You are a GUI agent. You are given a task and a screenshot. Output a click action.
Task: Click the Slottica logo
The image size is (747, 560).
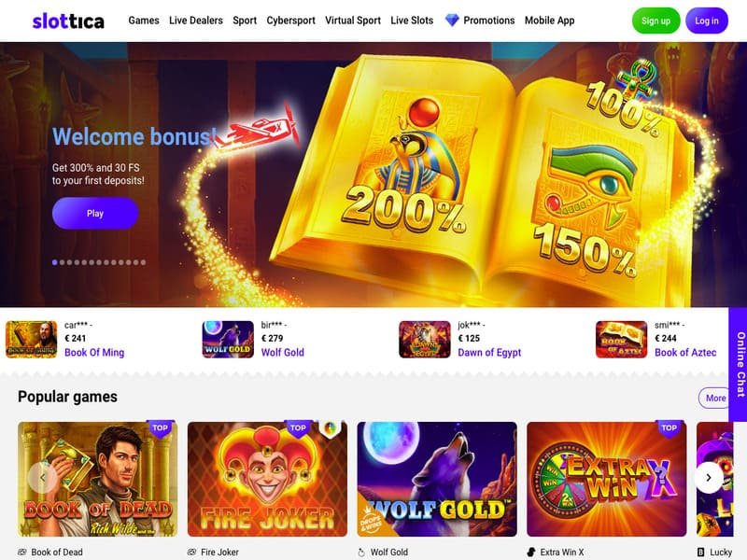tap(68, 21)
